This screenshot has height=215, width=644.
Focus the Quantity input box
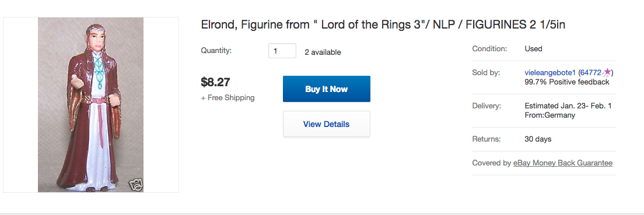282,51
